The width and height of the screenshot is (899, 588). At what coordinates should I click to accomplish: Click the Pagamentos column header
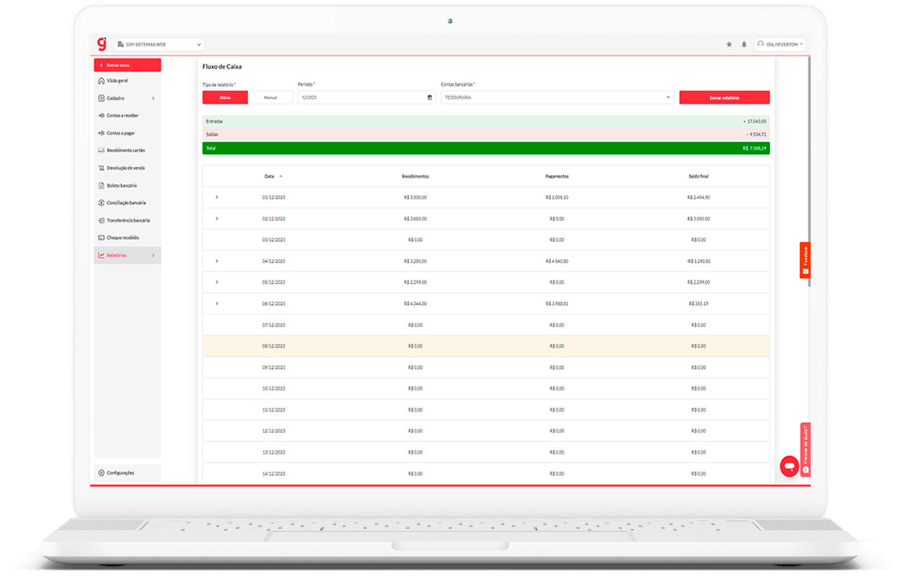(x=557, y=176)
